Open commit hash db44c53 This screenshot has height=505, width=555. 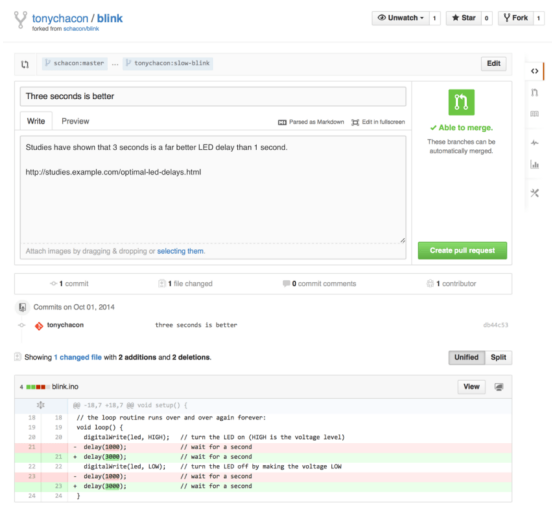(496, 325)
